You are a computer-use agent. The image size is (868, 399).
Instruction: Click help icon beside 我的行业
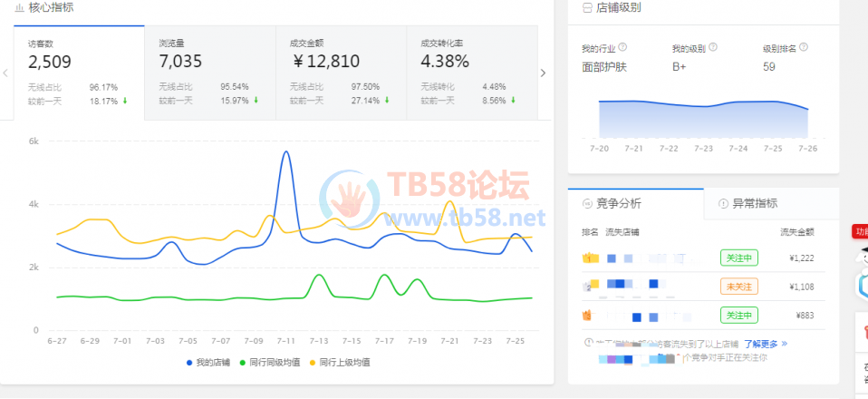(622, 47)
